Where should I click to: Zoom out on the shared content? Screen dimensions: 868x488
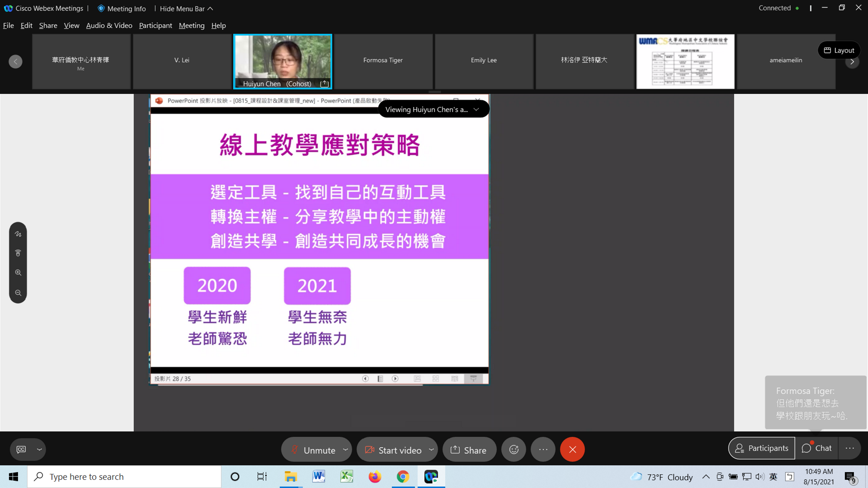18,292
